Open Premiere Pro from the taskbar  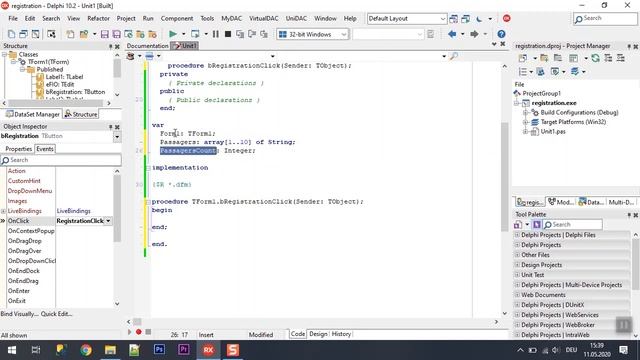pyautogui.click(x=184, y=350)
